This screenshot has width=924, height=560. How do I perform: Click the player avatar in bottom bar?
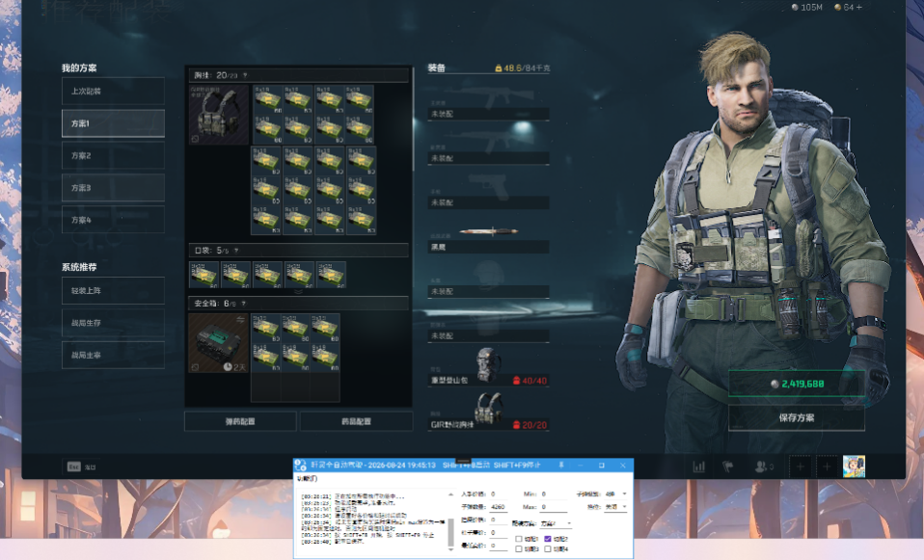[854, 467]
